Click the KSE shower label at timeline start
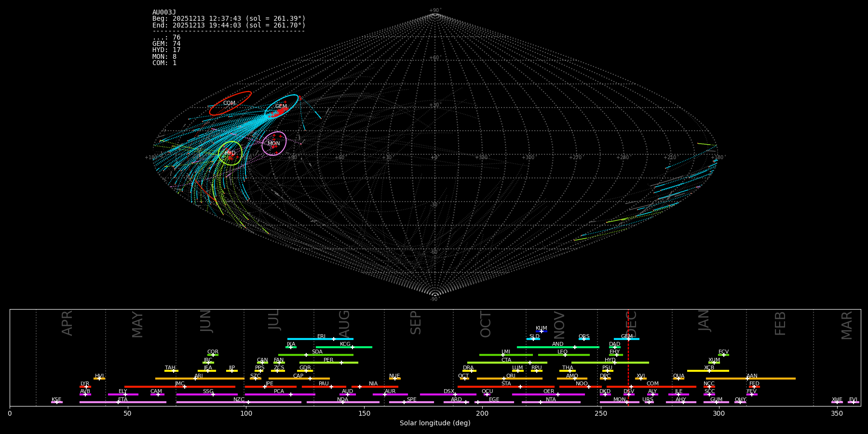Viewport: 868px width, 434px height. (x=56, y=400)
